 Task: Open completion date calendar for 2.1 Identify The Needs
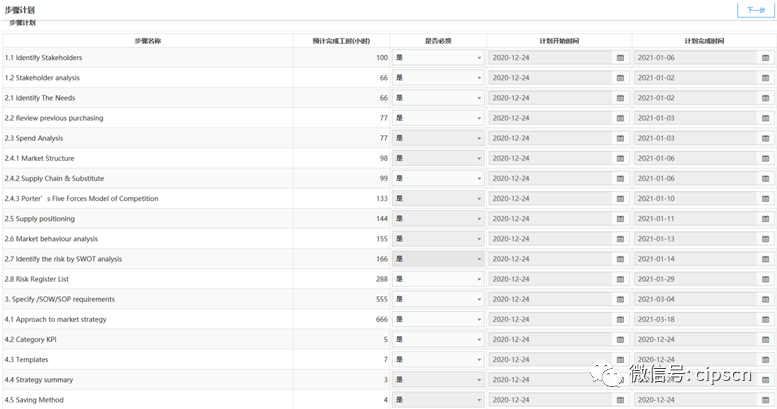point(765,98)
